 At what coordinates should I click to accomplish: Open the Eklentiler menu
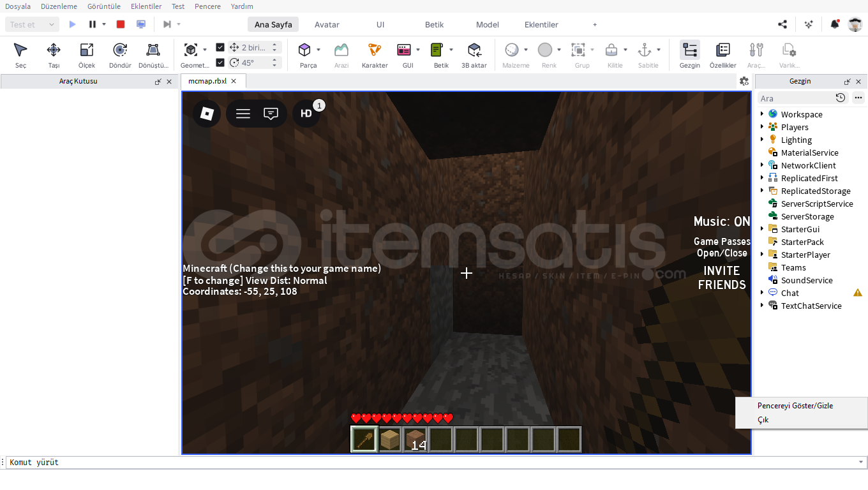coord(146,6)
